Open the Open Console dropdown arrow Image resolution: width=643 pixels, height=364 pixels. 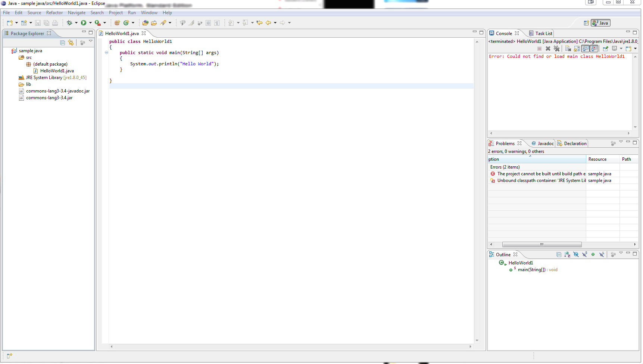point(635,48)
